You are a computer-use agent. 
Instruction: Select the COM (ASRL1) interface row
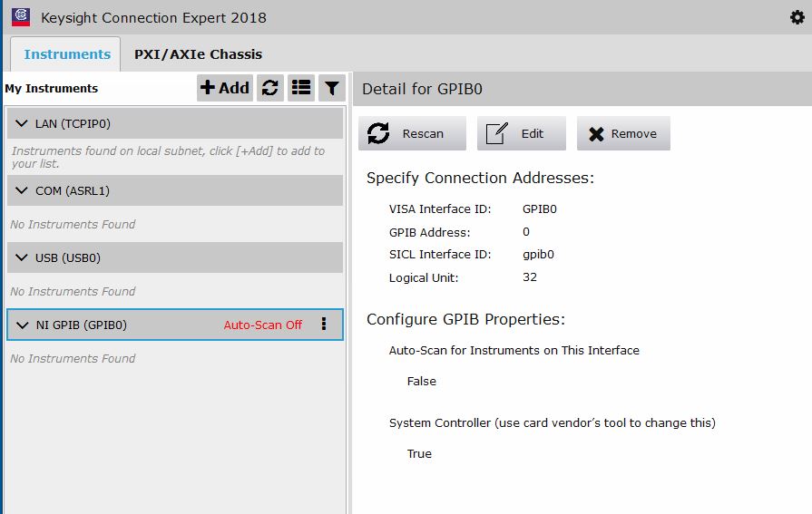coord(175,190)
